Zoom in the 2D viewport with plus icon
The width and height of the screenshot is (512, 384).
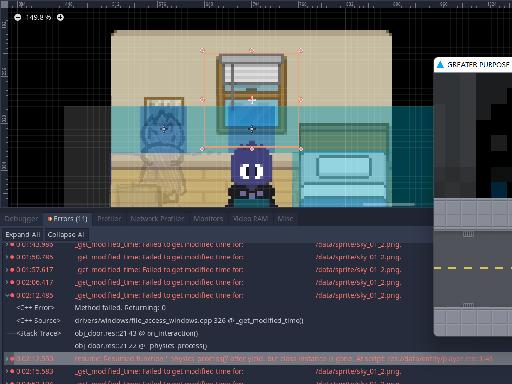pyautogui.click(x=60, y=17)
